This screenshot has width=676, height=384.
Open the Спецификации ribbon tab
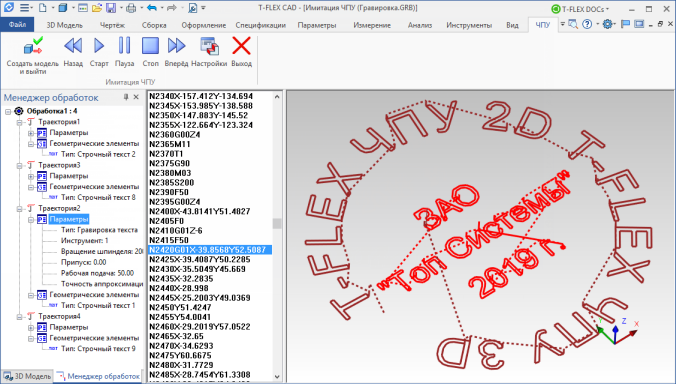(260, 25)
